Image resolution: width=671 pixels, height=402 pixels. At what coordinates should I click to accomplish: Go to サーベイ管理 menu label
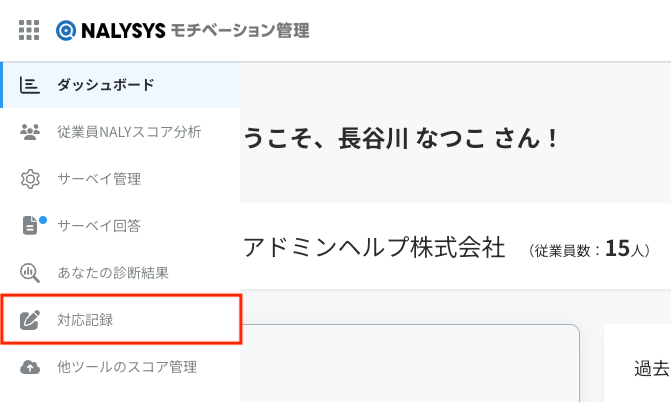click(x=99, y=179)
